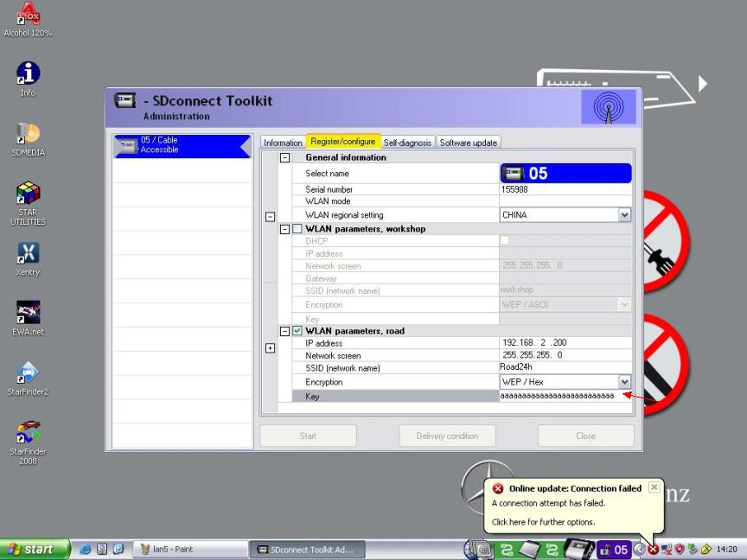Toggle the disabled DHCP checkbox
This screenshot has width=747, height=560.
504,240
